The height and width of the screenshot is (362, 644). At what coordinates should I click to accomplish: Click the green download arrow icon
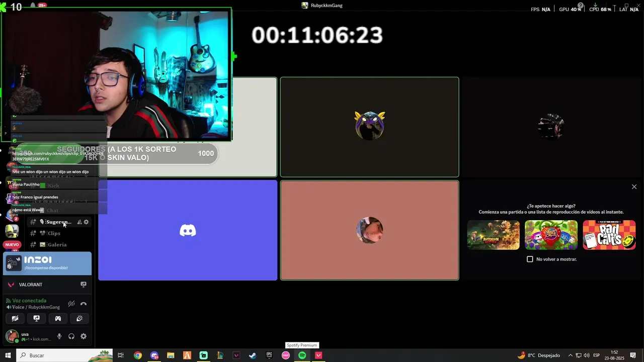tap(595, 5)
